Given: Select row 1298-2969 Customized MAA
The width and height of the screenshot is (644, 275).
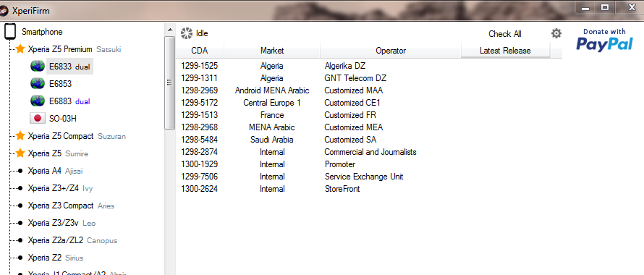Looking at the screenshot, I should click(x=369, y=90).
